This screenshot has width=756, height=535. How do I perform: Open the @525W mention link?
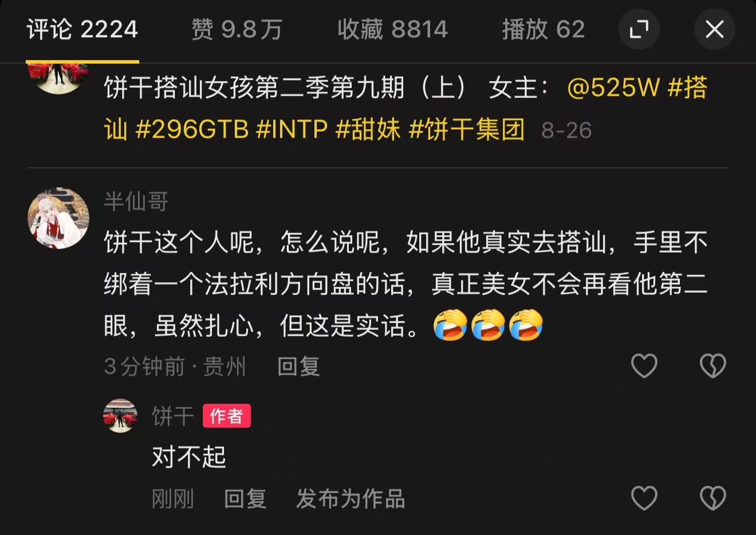click(613, 88)
